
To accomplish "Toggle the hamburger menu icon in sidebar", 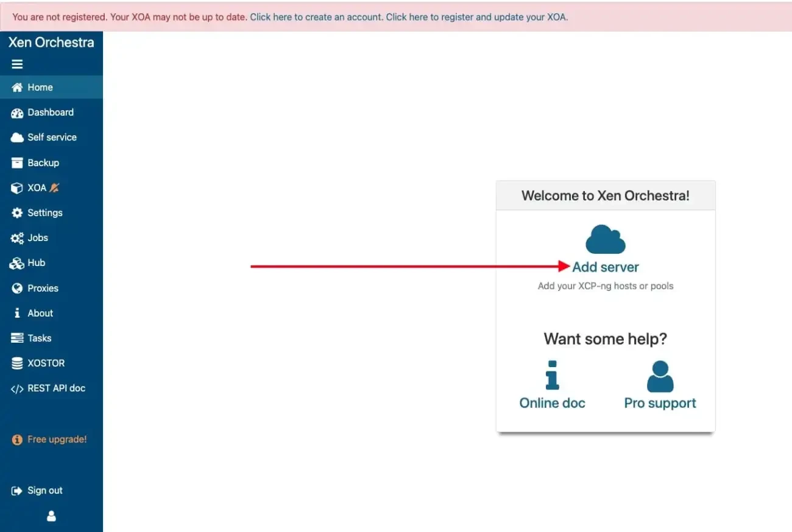I will (x=17, y=64).
